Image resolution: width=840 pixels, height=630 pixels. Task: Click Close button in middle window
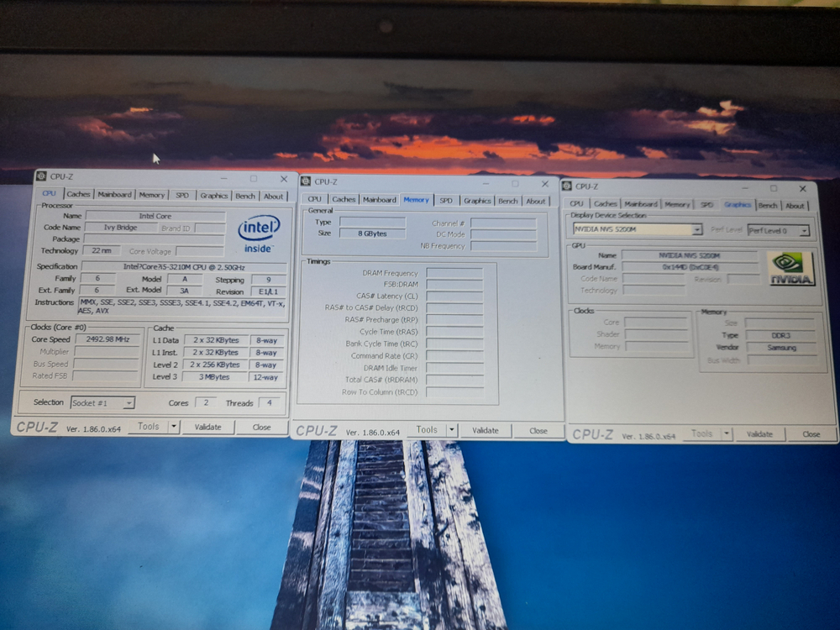tap(538, 431)
